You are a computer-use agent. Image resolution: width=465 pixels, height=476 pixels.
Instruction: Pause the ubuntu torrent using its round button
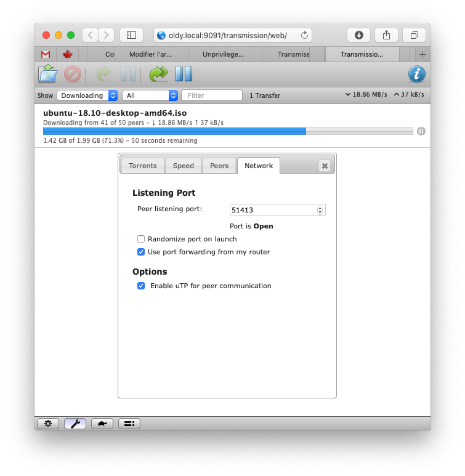coord(421,131)
